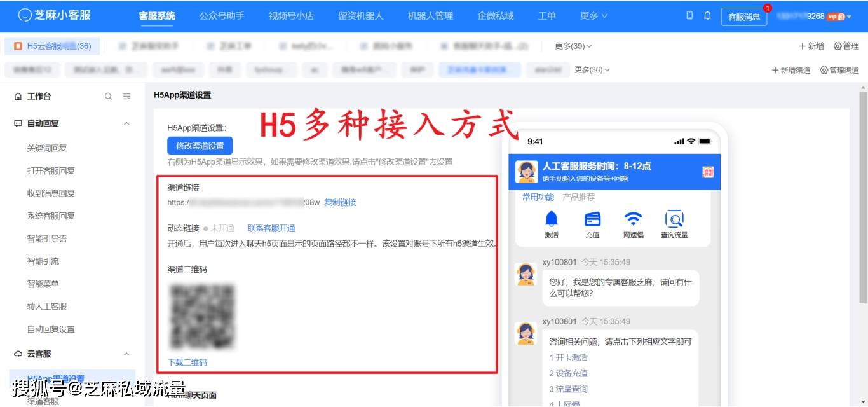Open 公众号助手 menu

pyautogui.click(x=222, y=16)
